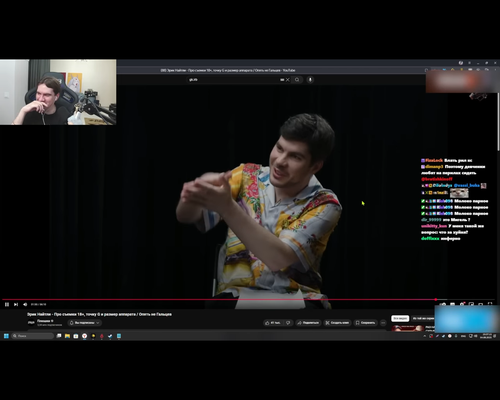Click the Save (Сохранить) button
The width and height of the screenshot is (500, 400).
point(365,323)
